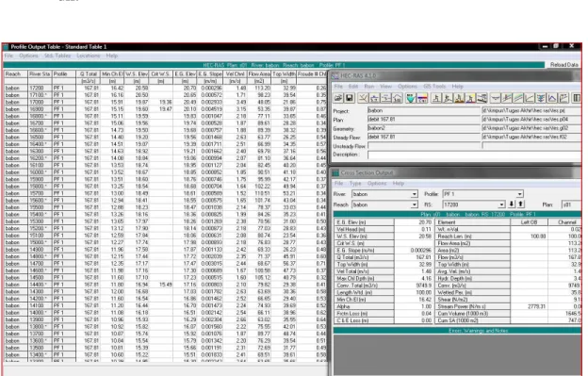588x376 pixels.
Task: Click the Detailed Output Tables icon
Action: point(577,98)
